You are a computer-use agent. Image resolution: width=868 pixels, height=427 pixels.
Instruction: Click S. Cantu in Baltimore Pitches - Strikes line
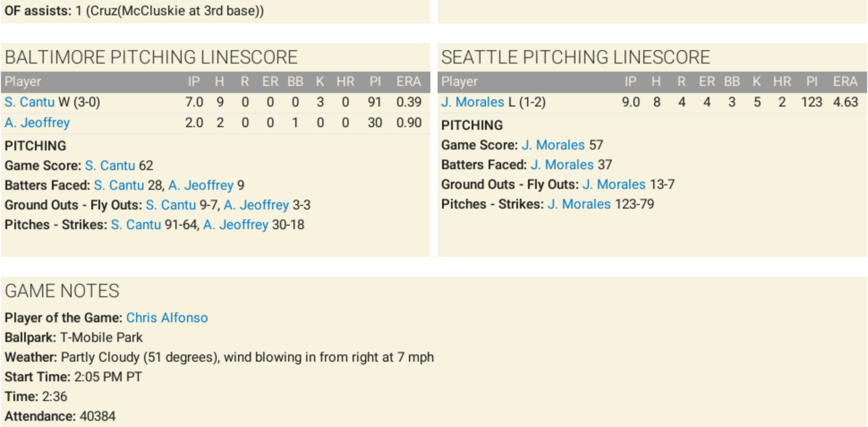pos(136,225)
